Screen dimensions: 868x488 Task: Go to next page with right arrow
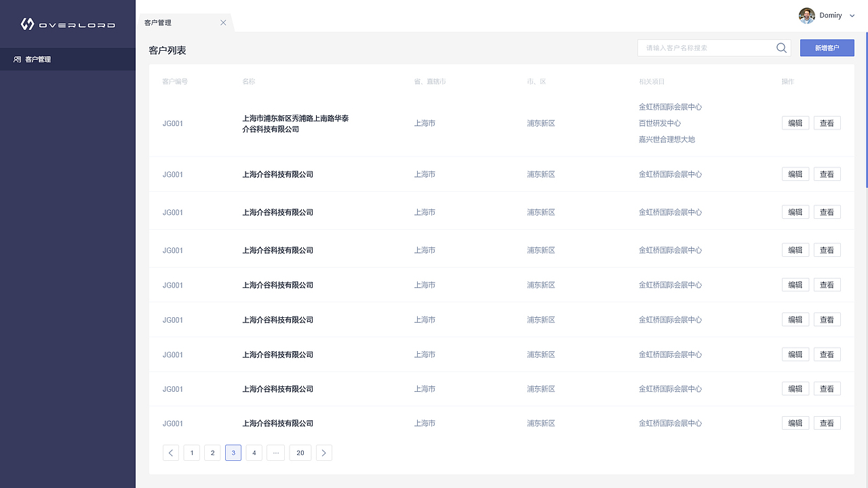(x=323, y=453)
